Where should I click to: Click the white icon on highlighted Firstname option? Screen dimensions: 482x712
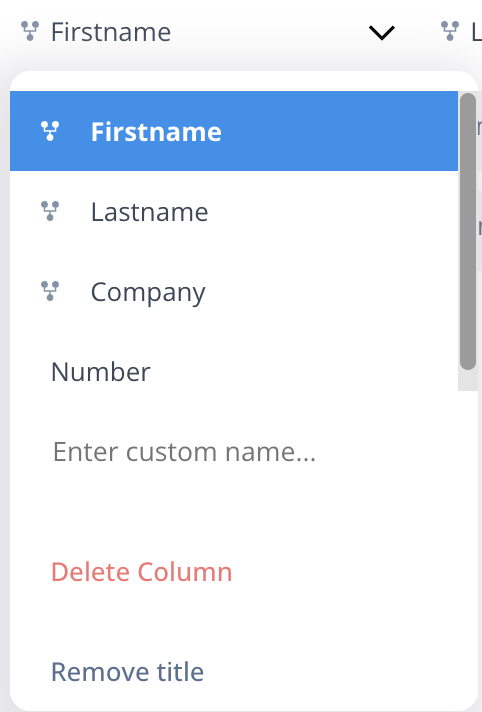(x=50, y=131)
